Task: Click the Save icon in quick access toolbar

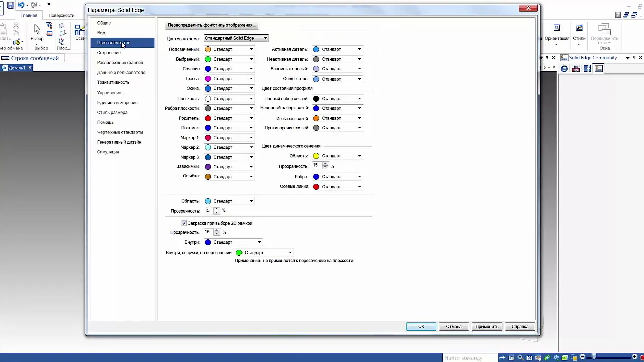Action: [x=10, y=5]
